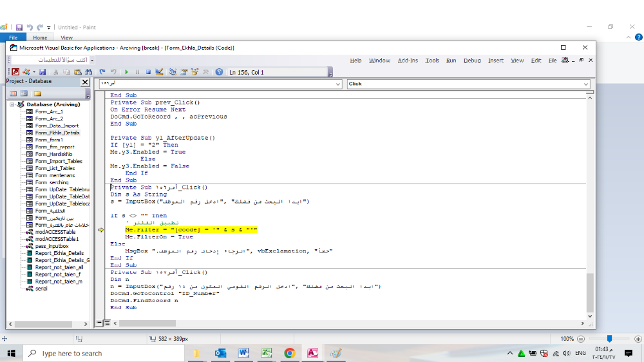Screen dimensions: 644x362
Task: Open the Run menu
Action: click(451, 61)
